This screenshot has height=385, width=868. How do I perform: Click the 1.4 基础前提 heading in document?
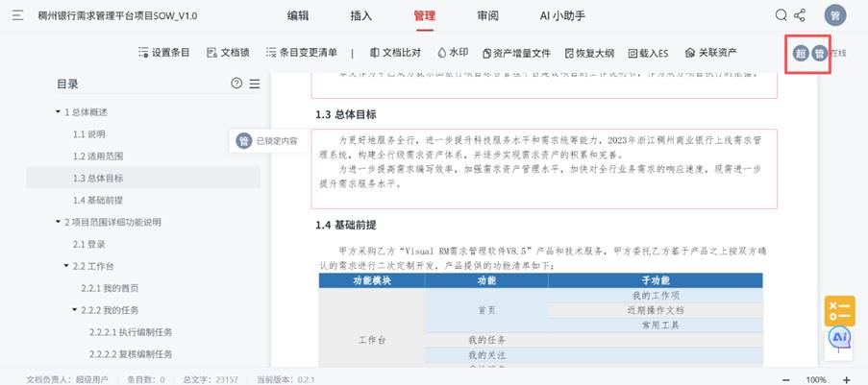point(346,225)
